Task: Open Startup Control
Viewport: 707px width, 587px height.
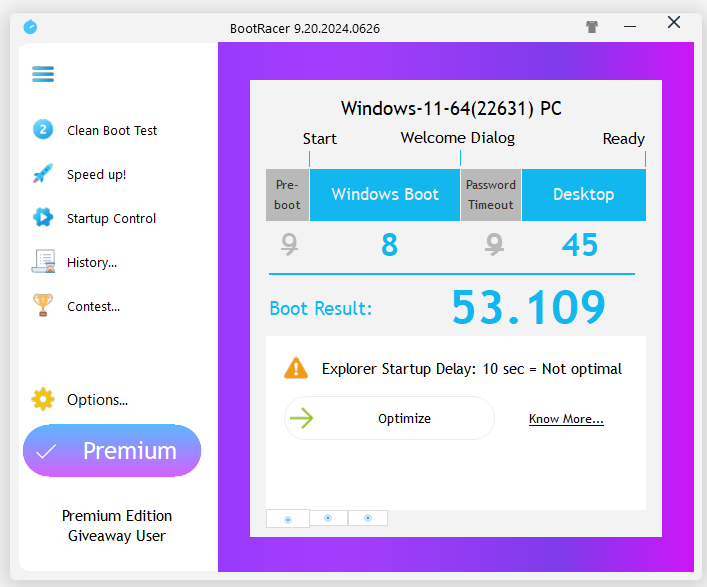Action: point(111,219)
